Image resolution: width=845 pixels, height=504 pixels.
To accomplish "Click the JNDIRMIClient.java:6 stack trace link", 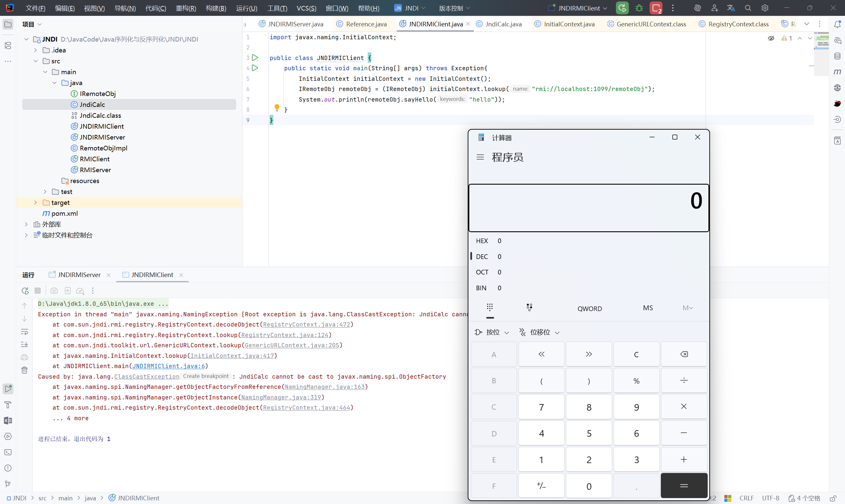I will [x=169, y=366].
